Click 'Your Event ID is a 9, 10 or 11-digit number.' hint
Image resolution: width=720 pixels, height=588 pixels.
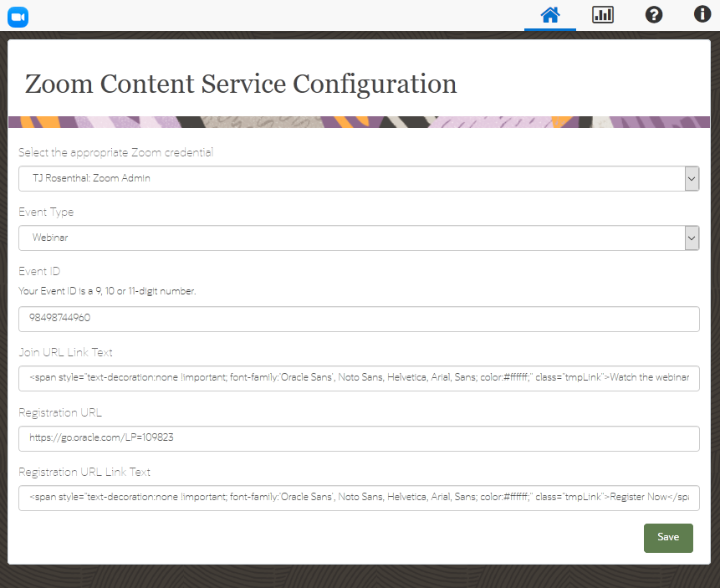pos(107,291)
